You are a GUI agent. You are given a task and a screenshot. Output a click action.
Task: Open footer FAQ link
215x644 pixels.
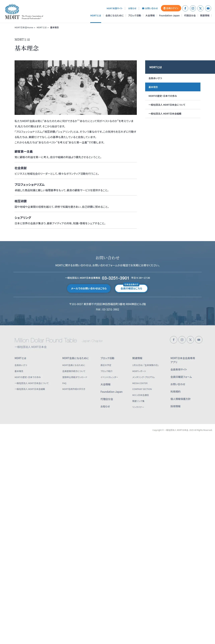tap(64, 383)
